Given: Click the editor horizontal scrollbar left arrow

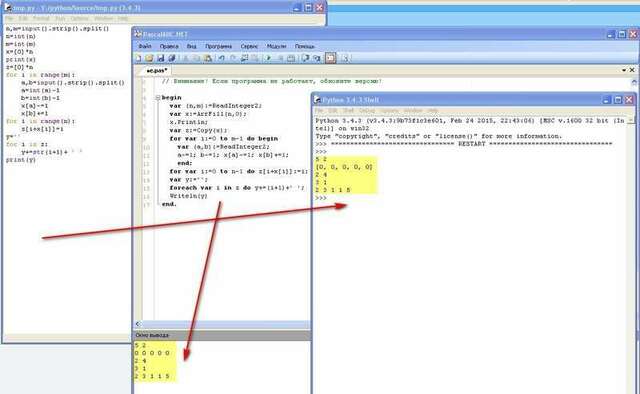Looking at the screenshot, I should point(138,324).
